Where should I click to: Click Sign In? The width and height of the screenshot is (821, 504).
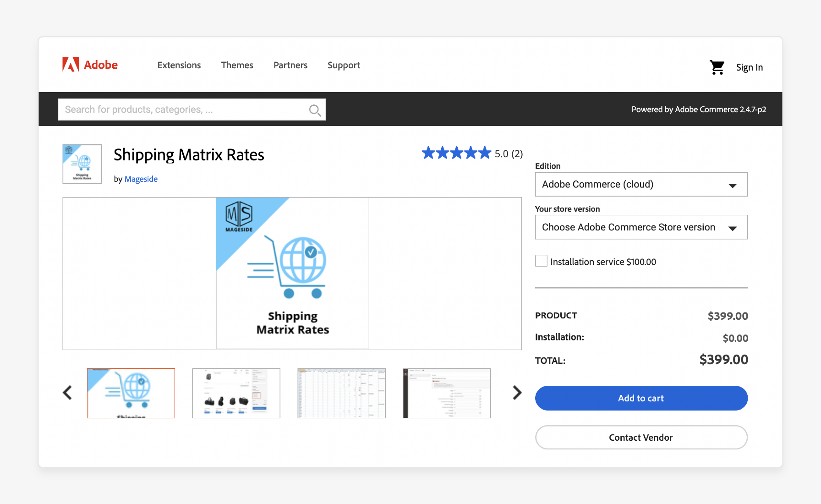750,67
